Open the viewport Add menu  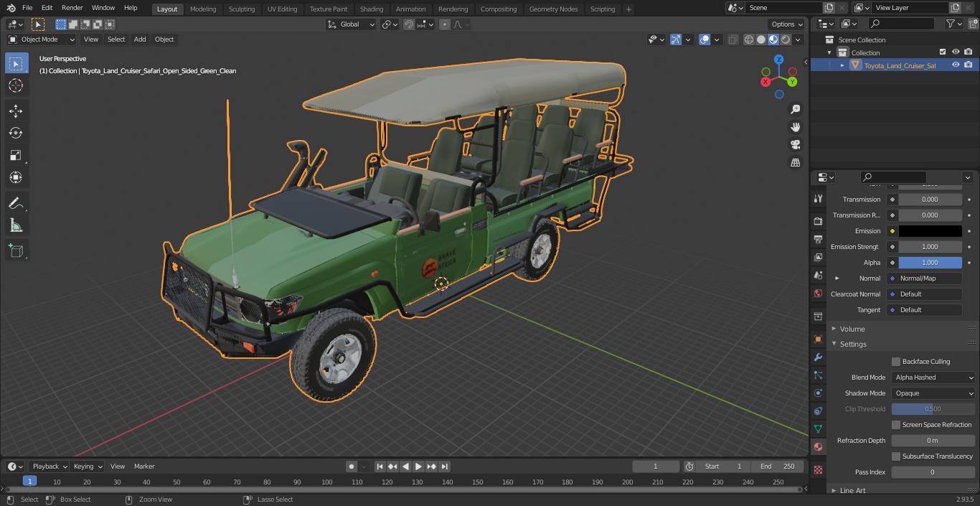point(140,39)
